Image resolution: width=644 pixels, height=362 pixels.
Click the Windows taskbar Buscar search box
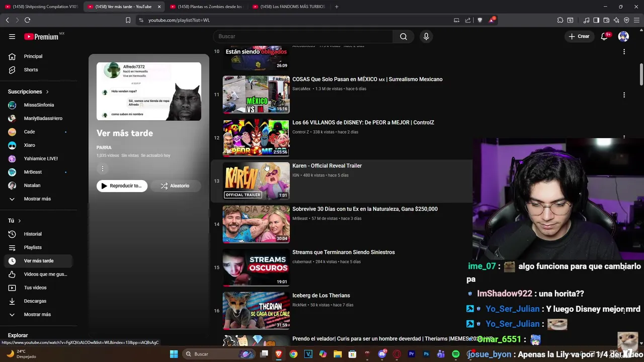218,354
